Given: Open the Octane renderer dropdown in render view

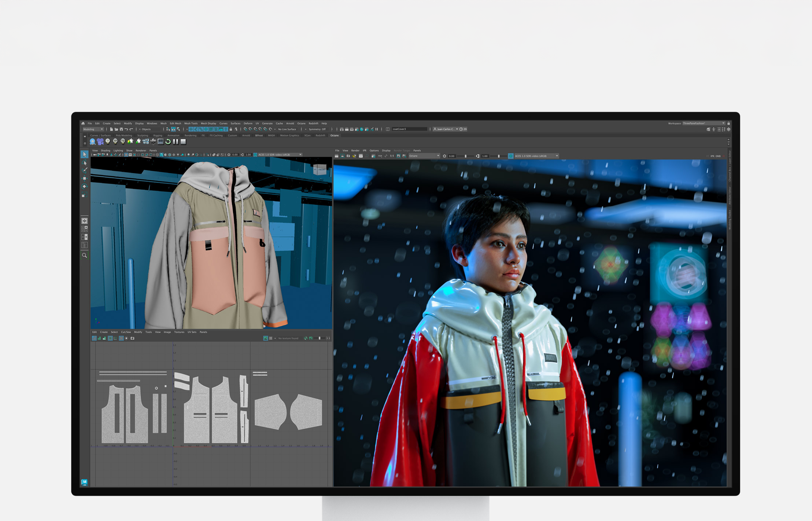Looking at the screenshot, I should click(424, 156).
